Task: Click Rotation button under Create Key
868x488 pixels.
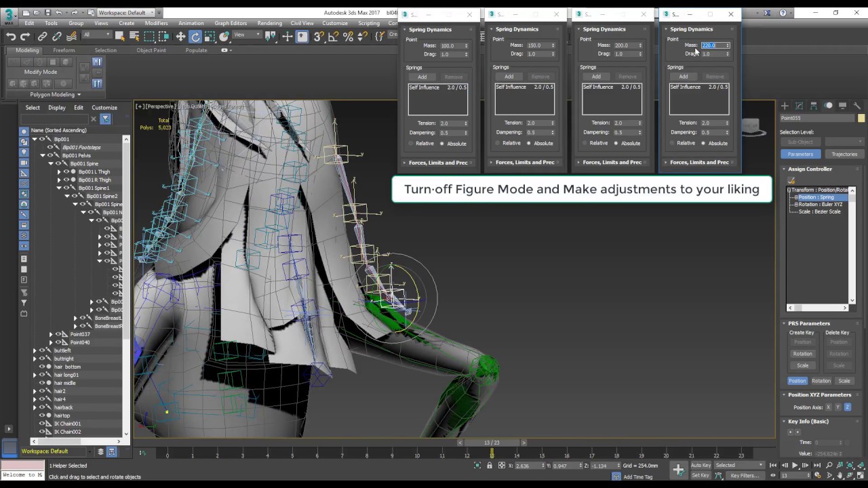Action: tap(802, 354)
